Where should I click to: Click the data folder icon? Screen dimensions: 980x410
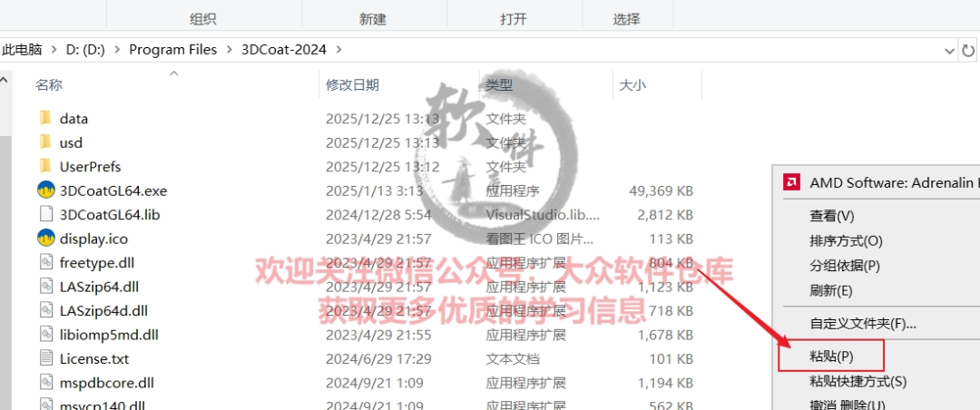click(45, 118)
